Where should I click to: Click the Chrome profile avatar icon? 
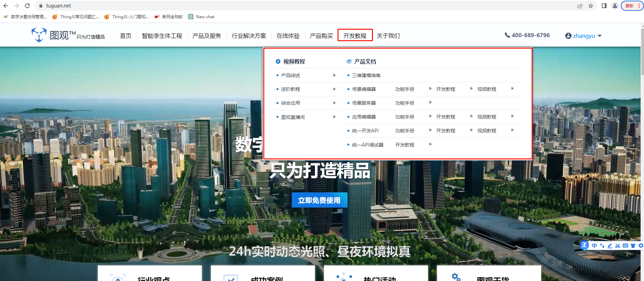click(615, 6)
